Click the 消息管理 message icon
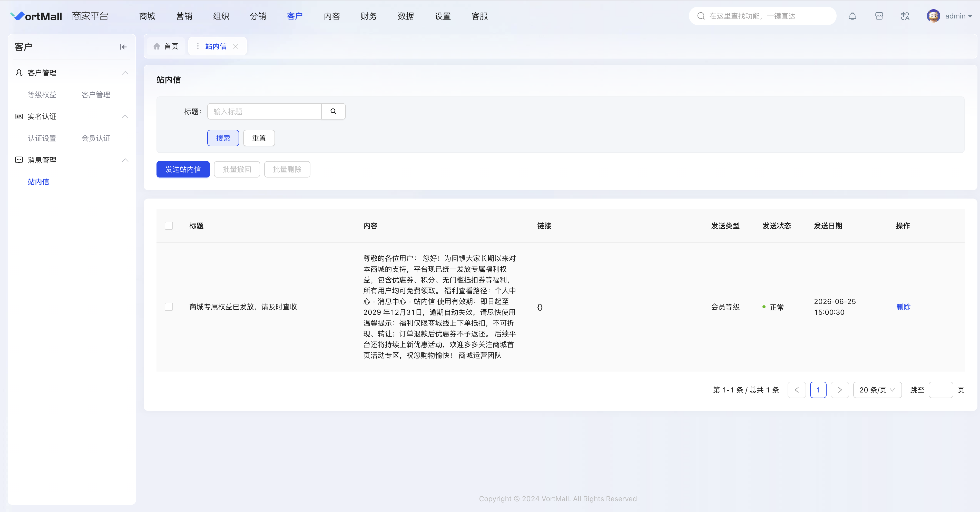980x512 pixels. click(19, 160)
